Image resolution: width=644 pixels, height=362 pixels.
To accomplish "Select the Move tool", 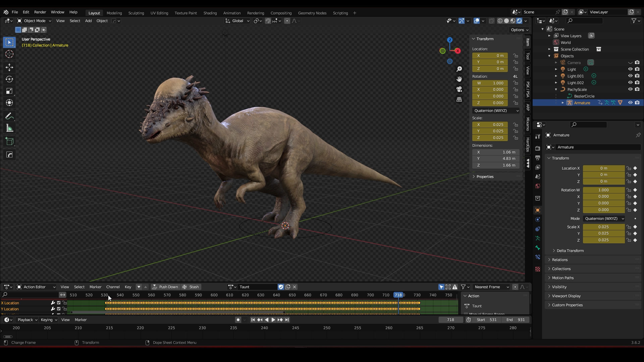I will pos(9,67).
